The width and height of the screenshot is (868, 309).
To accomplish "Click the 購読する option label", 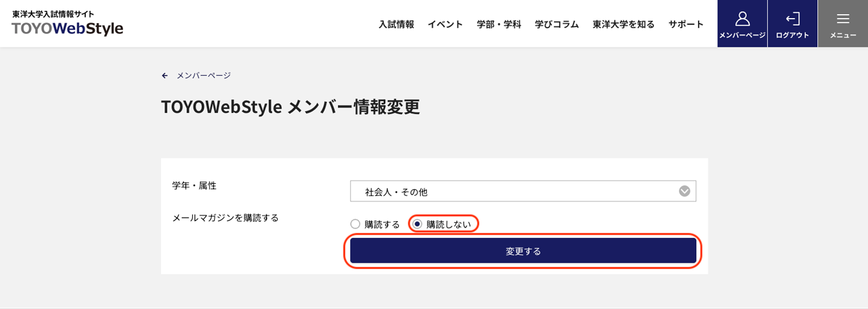I will coord(382,224).
